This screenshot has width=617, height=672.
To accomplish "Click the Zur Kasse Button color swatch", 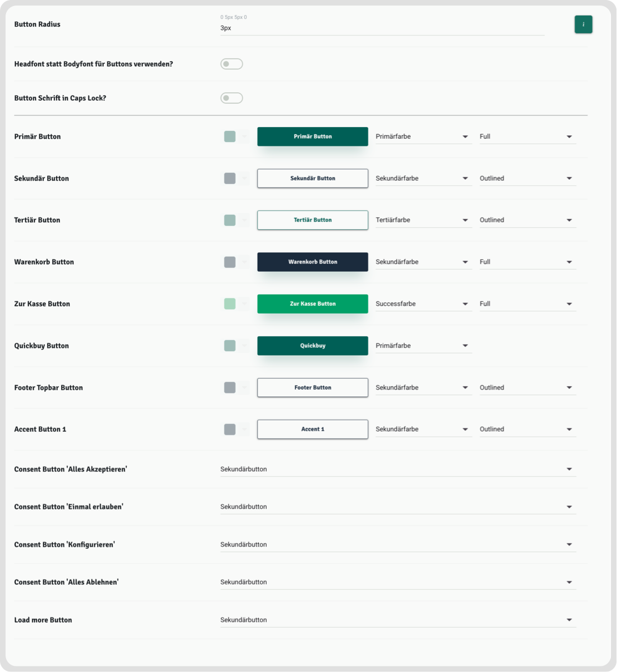I will click(230, 304).
